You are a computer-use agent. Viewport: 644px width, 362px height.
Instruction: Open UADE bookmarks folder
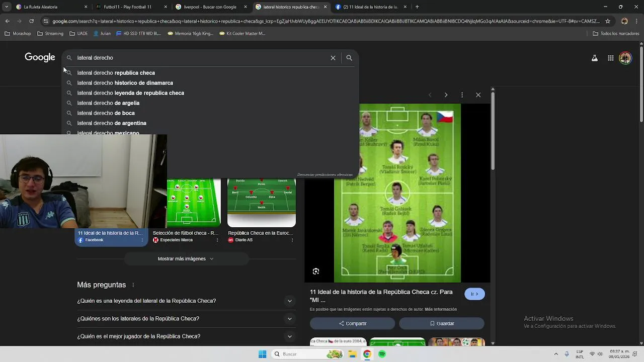(78, 34)
